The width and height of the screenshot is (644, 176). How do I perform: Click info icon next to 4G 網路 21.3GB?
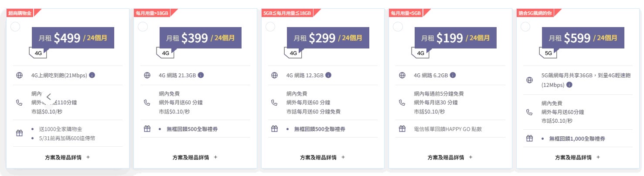[x=201, y=75]
